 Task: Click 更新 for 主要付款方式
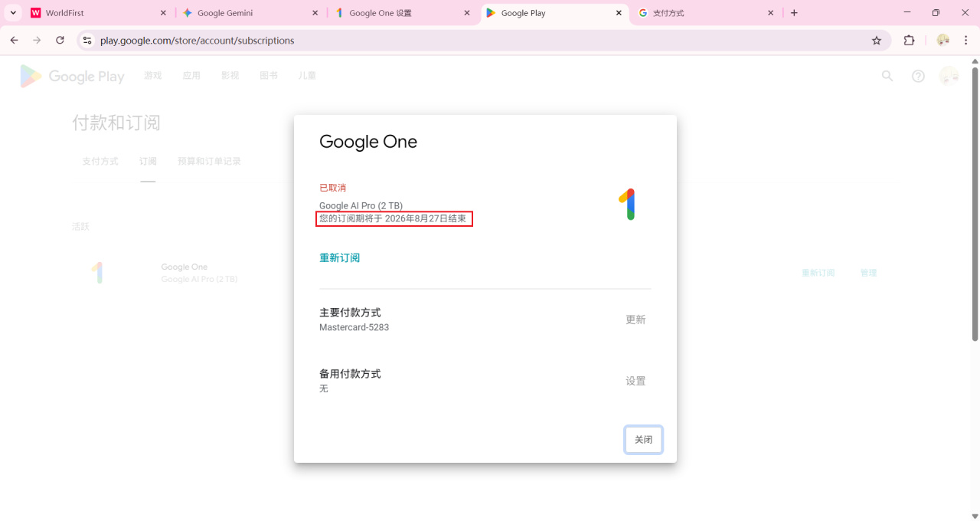pos(635,319)
